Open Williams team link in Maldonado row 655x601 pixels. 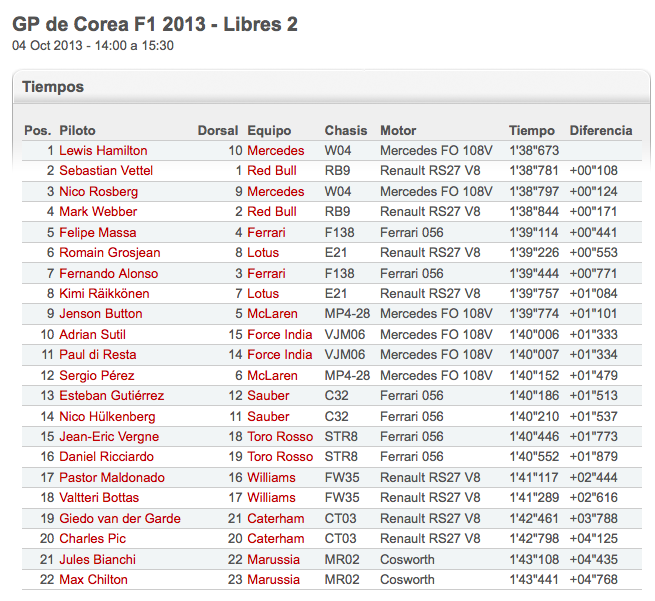272,477
